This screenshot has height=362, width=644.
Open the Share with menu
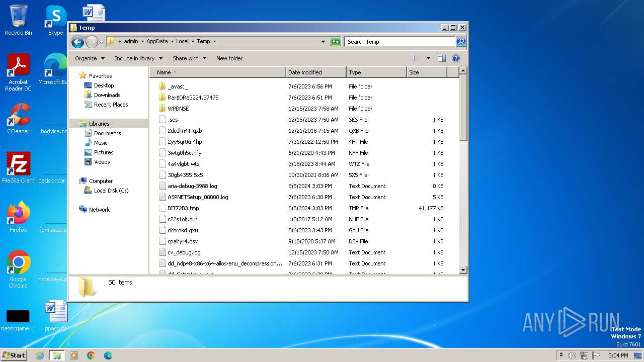click(x=189, y=58)
